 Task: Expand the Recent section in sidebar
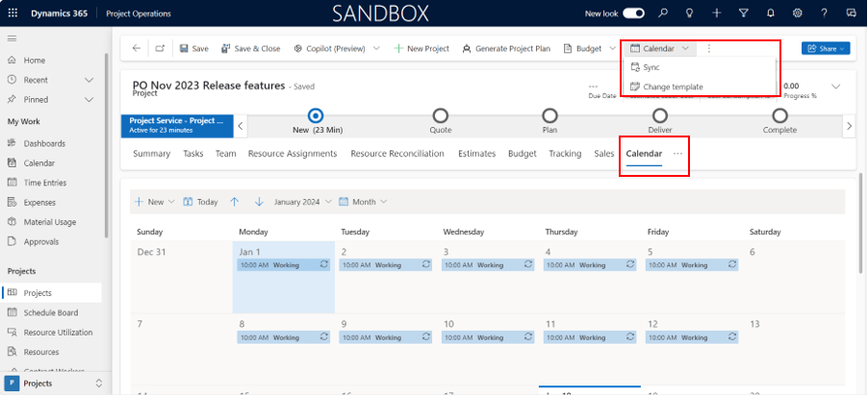point(89,80)
